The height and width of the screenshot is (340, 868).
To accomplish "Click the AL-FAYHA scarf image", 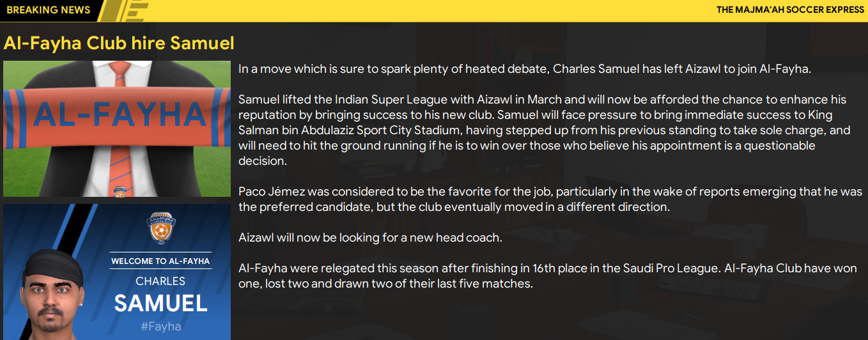I will point(116,115).
